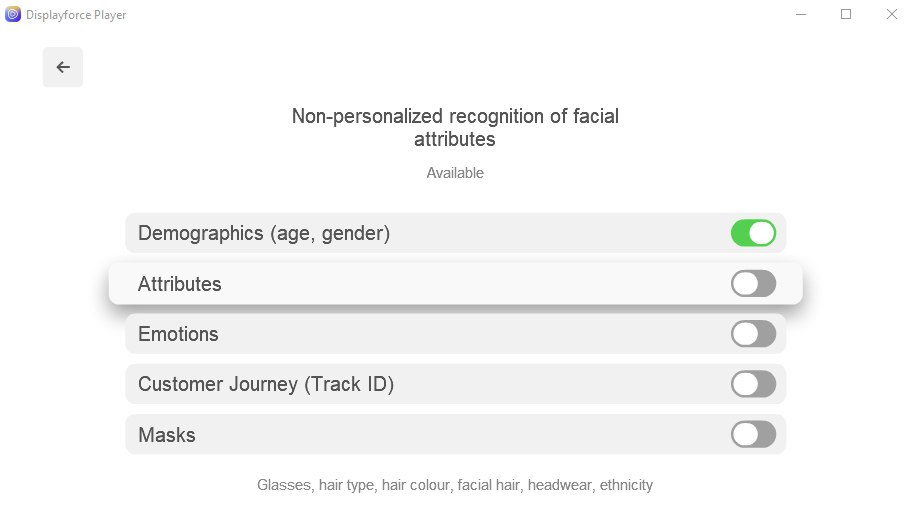Go back using the left arrow button
Screen dimensions: 911x532
pos(63,67)
